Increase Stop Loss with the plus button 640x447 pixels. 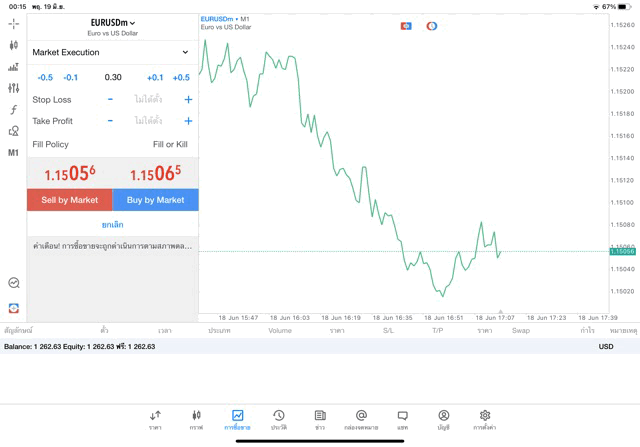188,100
